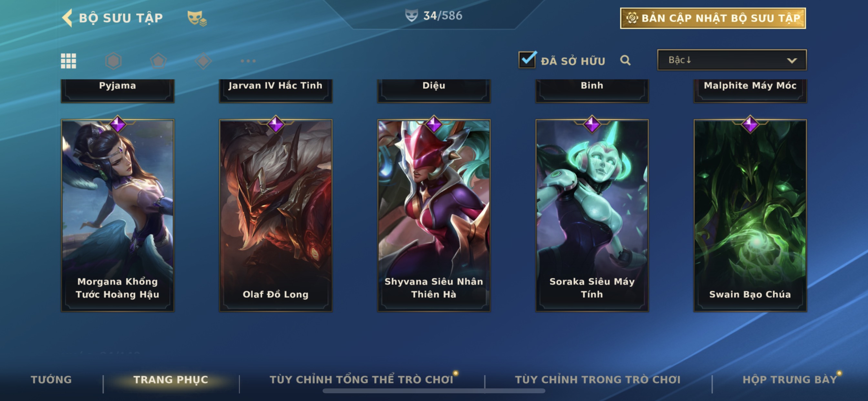Go back using the Bộ Sưu Tập arrow
The height and width of the screenshot is (401, 868).
67,18
